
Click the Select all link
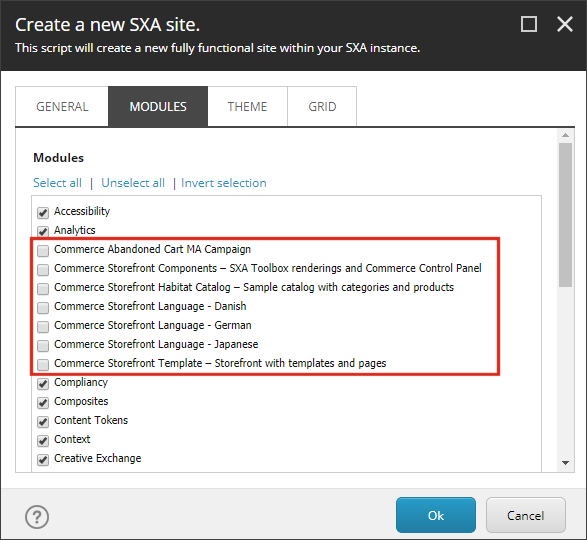57,183
